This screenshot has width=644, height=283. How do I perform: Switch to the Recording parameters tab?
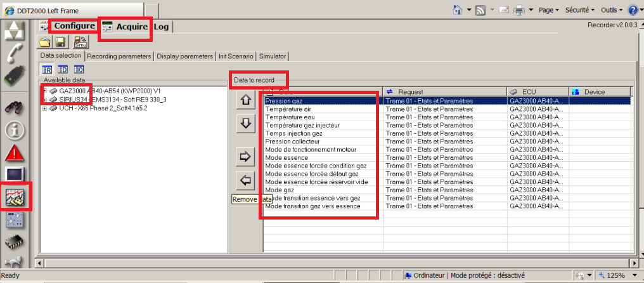pos(119,56)
